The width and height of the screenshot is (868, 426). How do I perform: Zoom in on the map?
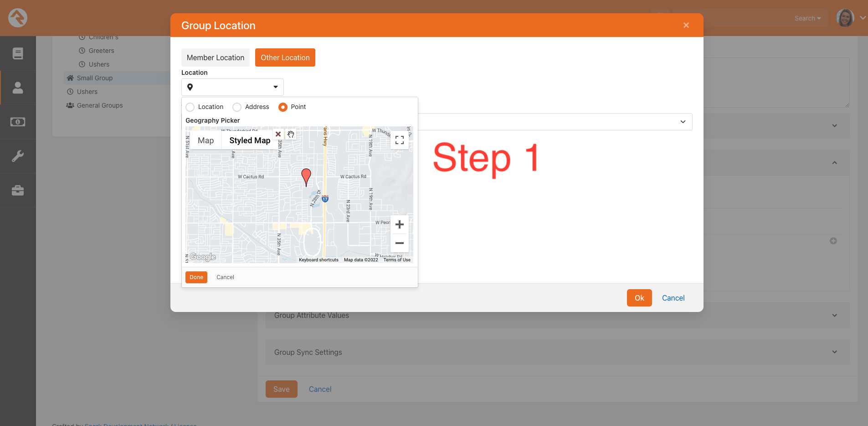point(400,224)
